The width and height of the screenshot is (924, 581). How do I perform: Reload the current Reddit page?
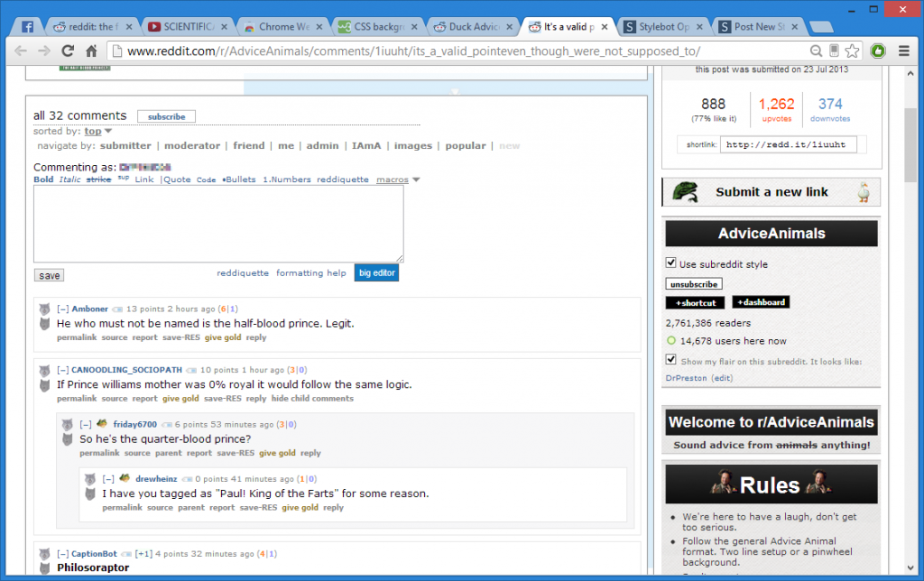[x=68, y=51]
